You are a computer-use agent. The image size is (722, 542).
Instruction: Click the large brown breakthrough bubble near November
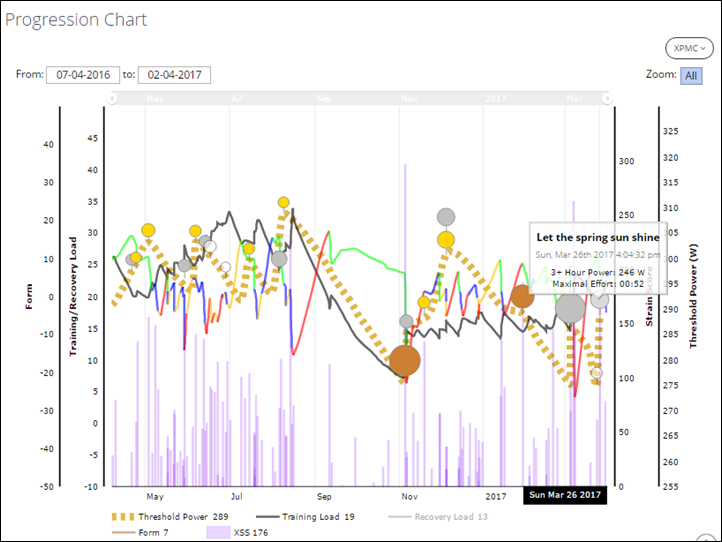tap(405, 361)
